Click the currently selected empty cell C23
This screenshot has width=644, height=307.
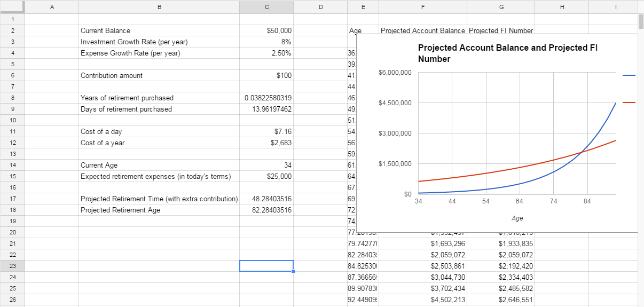point(266,266)
